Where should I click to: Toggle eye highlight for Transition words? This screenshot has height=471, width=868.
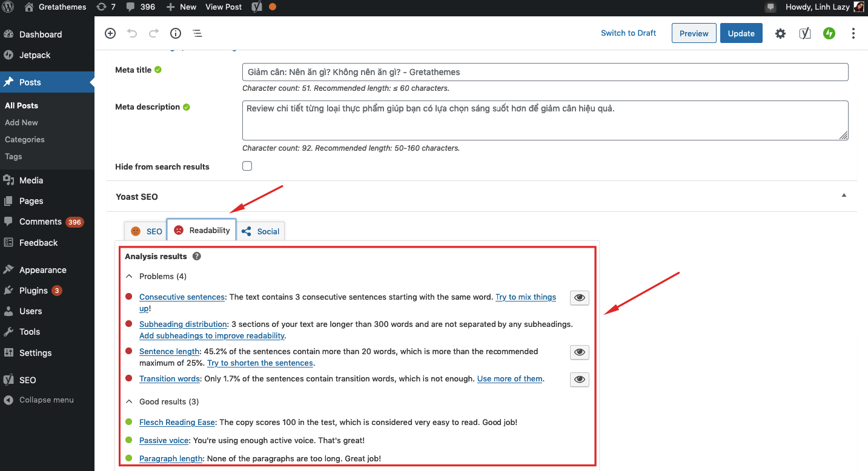(580, 380)
